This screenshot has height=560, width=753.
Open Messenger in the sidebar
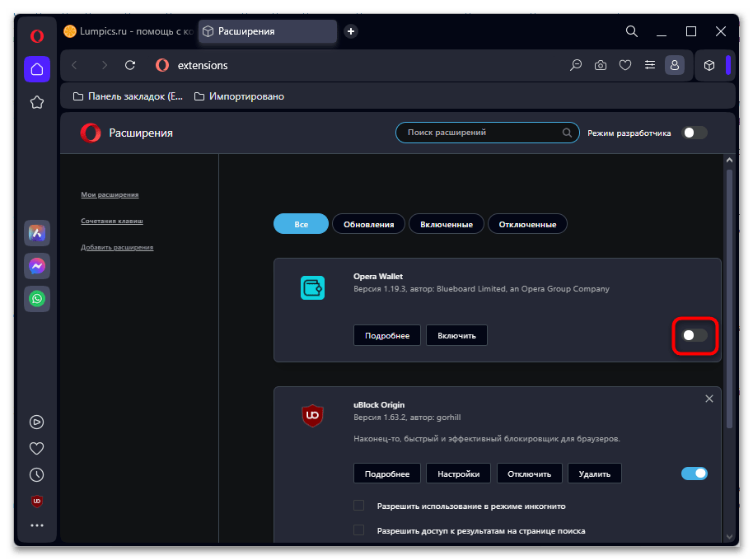pyautogui.click(x=37, y=266)
